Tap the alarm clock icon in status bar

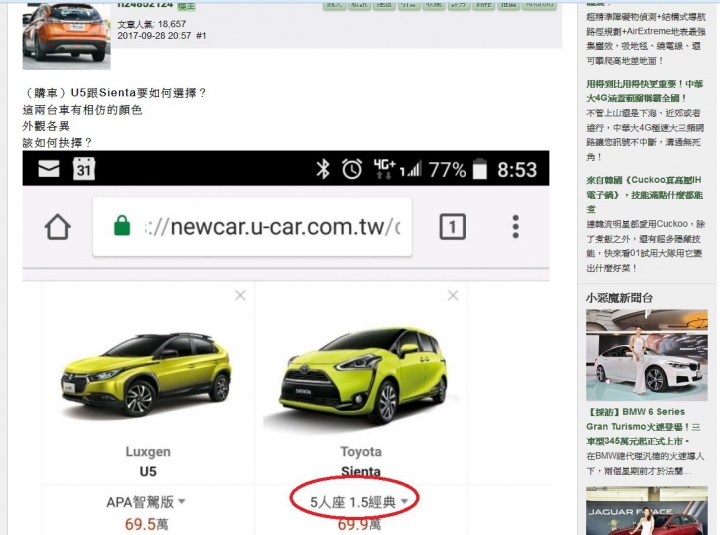click(x=352, y=169)
